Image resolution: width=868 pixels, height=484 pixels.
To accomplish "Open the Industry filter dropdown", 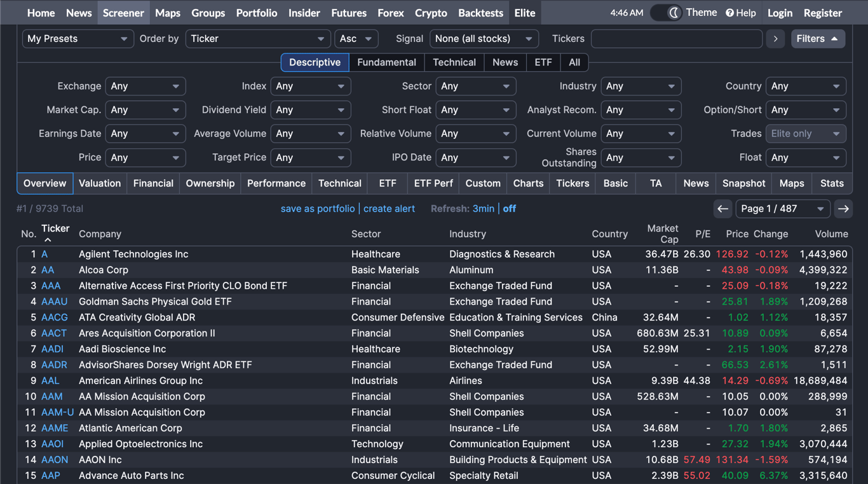I will coord(641,86).
